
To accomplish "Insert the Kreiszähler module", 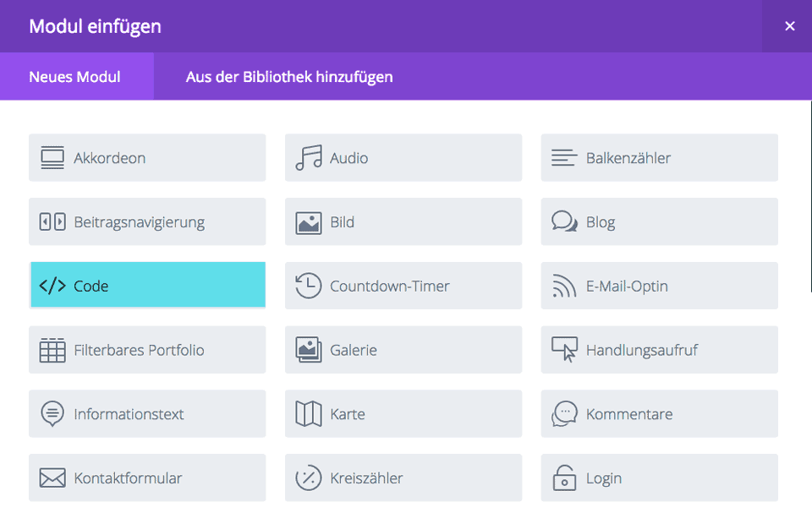I will [403, 478].
